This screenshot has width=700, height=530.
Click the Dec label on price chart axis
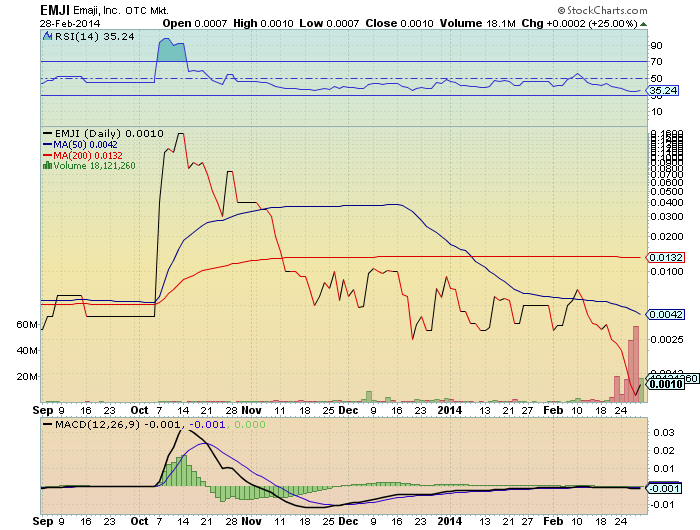click(x=348, y=410)
